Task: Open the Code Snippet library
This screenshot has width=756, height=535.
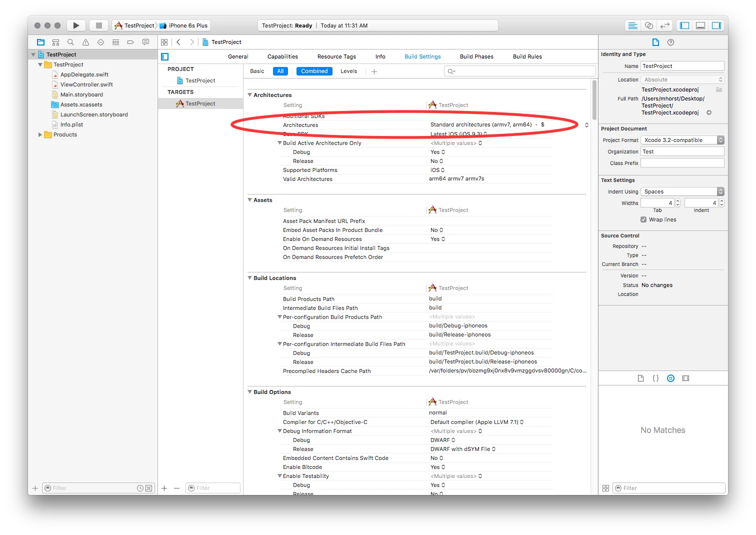Action: coord(655,378)
